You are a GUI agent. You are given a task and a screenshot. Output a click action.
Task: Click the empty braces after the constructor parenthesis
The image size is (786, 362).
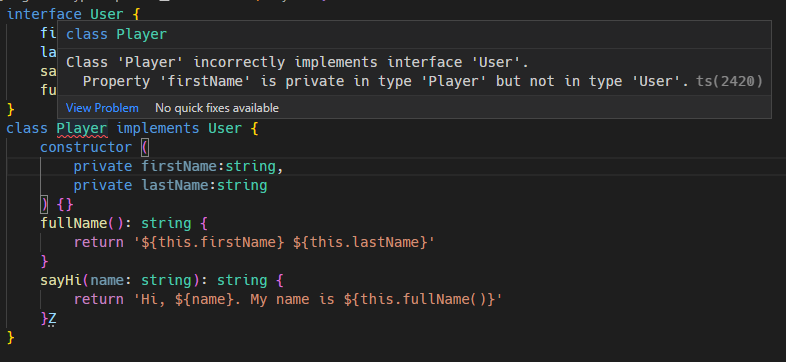[66, 205]
